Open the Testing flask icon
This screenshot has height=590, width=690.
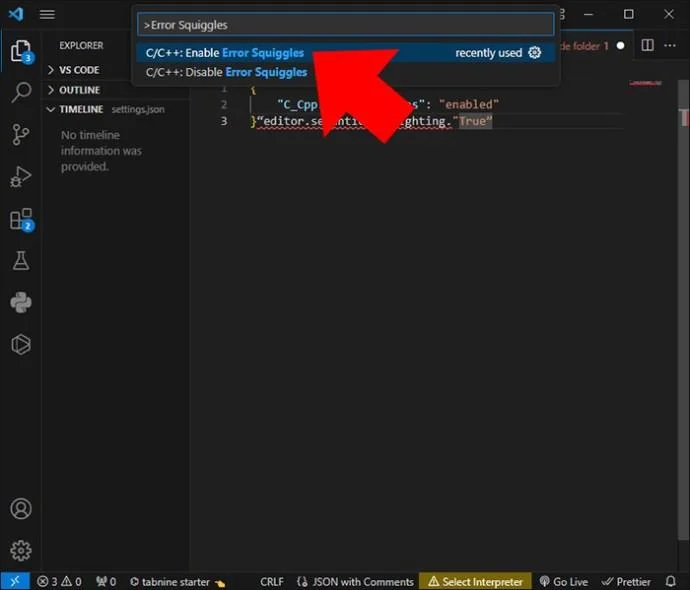click(x=21, y=261)
